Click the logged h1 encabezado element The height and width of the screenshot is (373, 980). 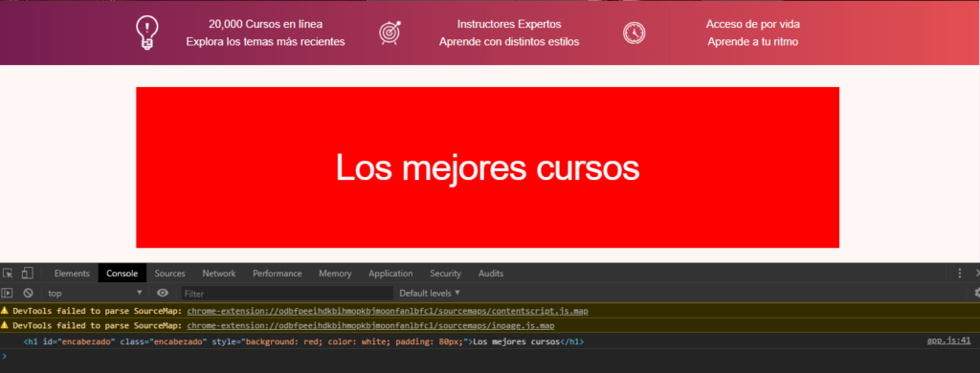tap(303, 341)
